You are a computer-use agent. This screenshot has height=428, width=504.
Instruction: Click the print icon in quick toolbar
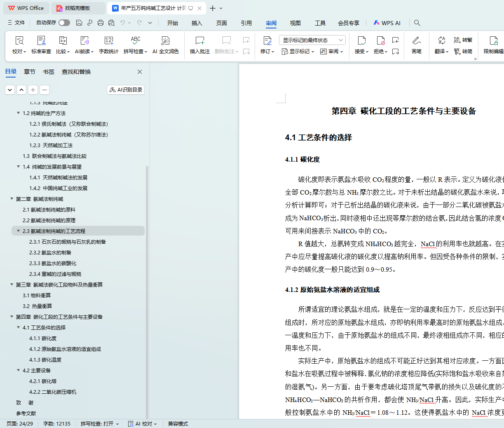tap(101, 23)
